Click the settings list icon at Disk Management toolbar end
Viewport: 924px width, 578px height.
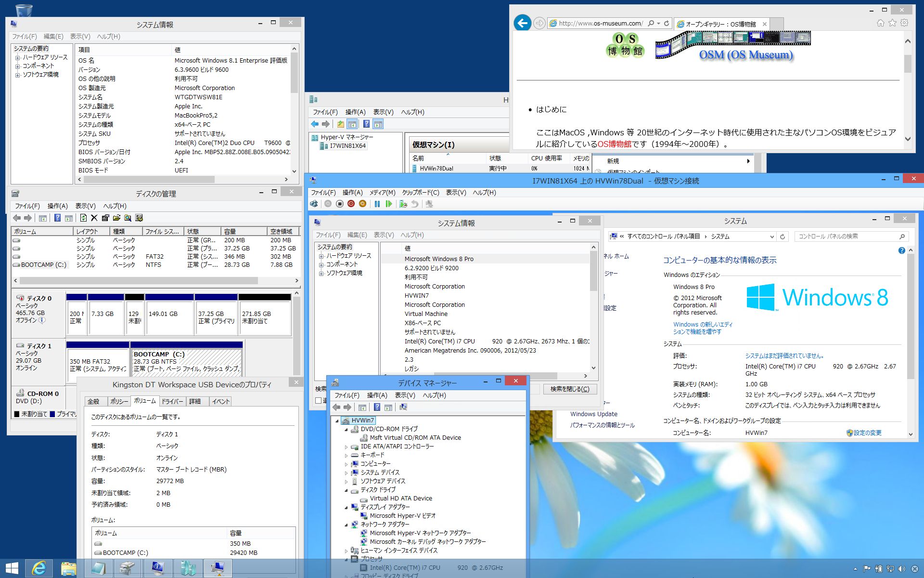(x=139, y=218)
